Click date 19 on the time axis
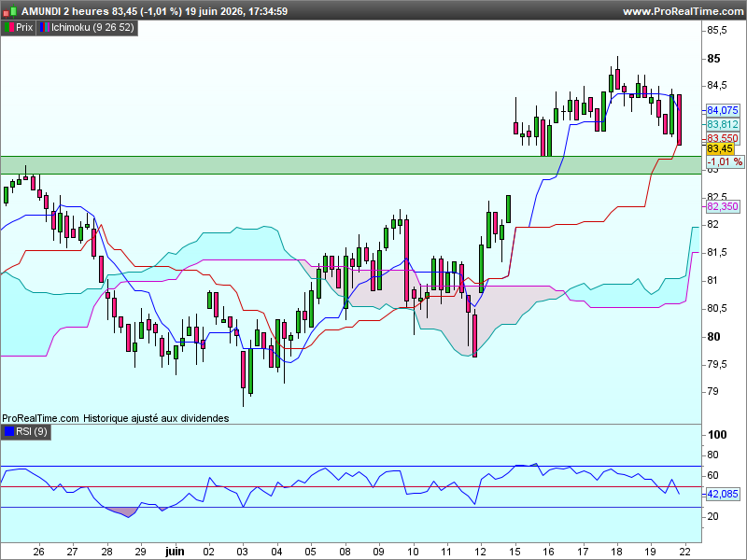The height and width of the screenshot is (560, 747). 651,552
